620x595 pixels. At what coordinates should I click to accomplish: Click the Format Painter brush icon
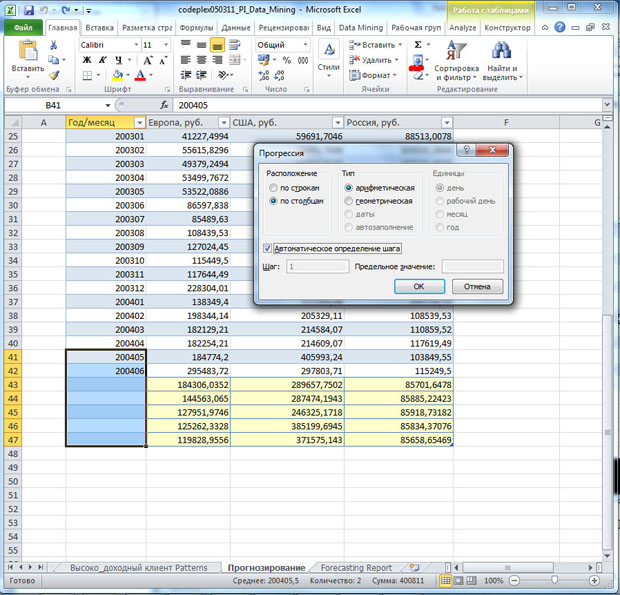click(54, 75)
